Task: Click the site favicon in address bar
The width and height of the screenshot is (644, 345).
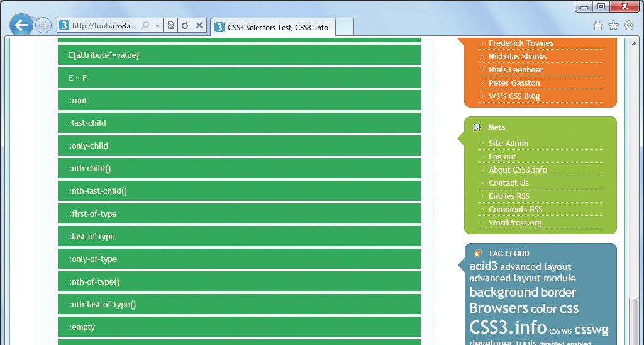Action: coord(64,25)
